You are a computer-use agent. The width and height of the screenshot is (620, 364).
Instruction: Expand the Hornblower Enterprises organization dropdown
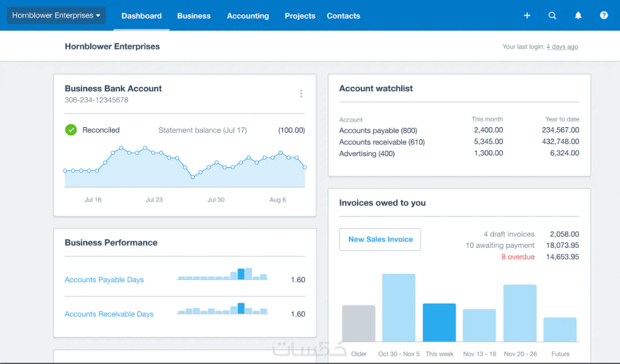[56, 16]
